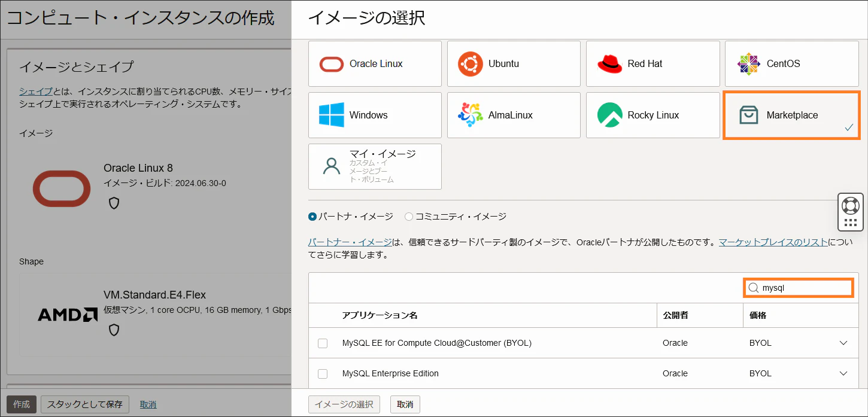Click the Marketplace image tile
868x417 pixels.
(x=791, y=115)
